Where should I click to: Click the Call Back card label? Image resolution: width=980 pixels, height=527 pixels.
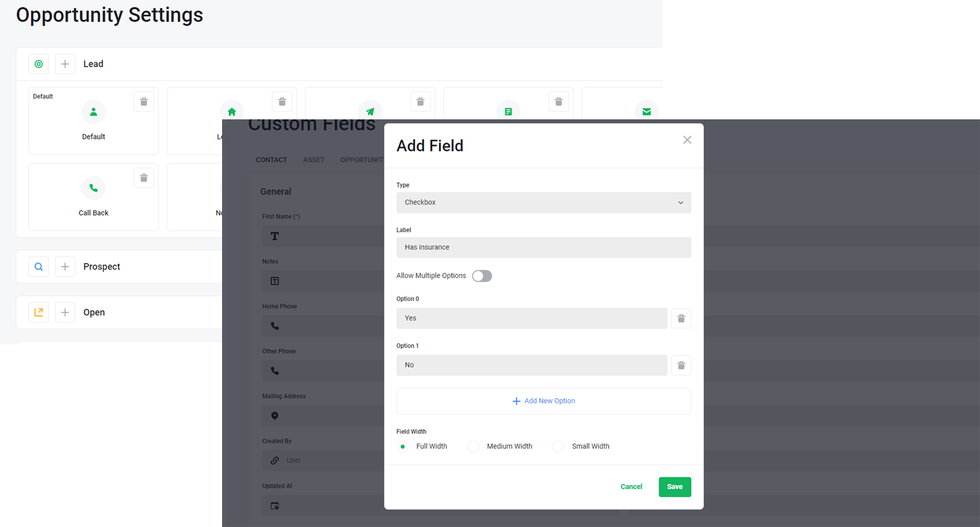94,213
